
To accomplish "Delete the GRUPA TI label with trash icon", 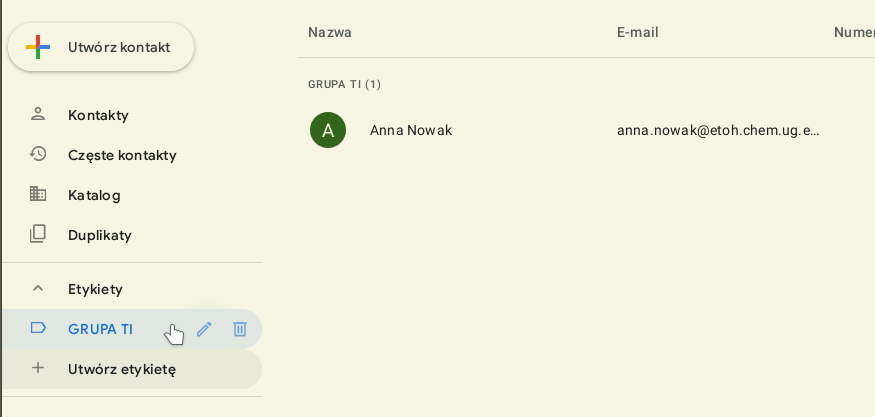I will pyautogui.click(x=240, y=329).
